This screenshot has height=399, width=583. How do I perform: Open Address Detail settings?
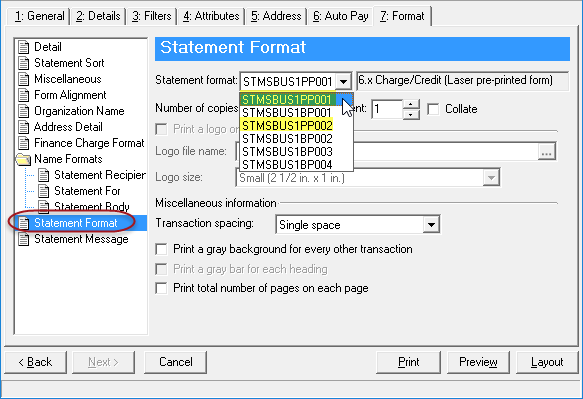(x=68, y=127)
